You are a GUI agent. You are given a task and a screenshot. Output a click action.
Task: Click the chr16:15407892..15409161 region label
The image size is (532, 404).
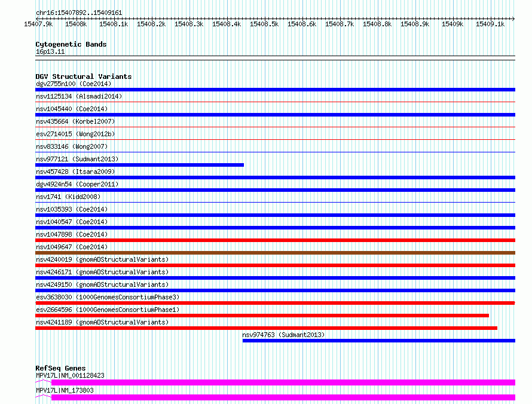point(79,13)
